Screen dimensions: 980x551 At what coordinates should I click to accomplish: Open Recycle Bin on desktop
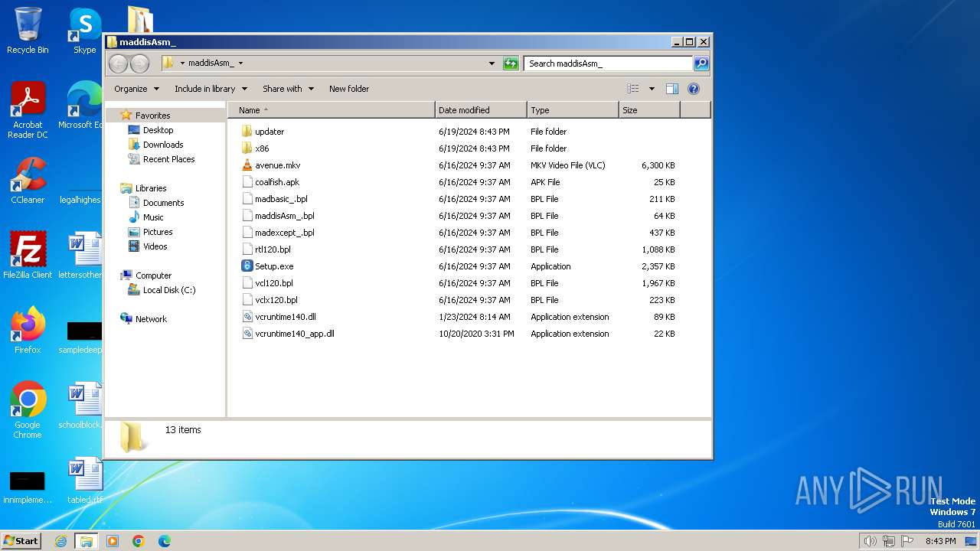tap(28, 31)
